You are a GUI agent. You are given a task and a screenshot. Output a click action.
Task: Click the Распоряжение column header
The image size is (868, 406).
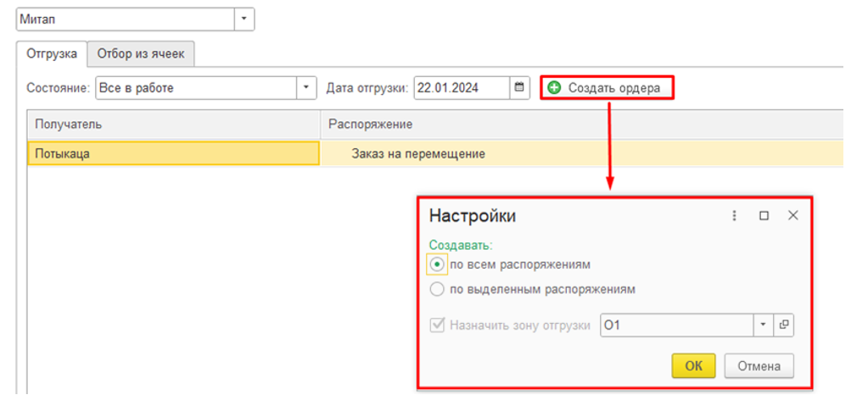(581, 124)
